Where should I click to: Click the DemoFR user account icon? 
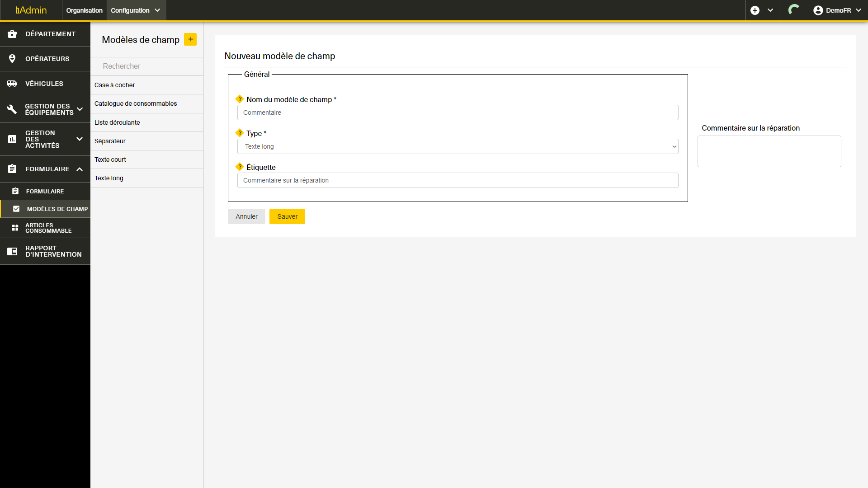click(x=818, y=10)
